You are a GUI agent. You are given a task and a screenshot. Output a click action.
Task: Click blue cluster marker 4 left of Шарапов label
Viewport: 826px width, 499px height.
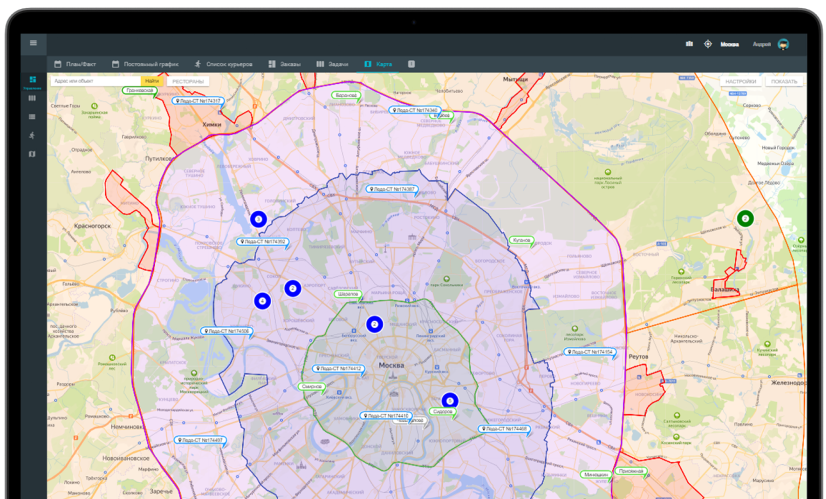[262, 301]
